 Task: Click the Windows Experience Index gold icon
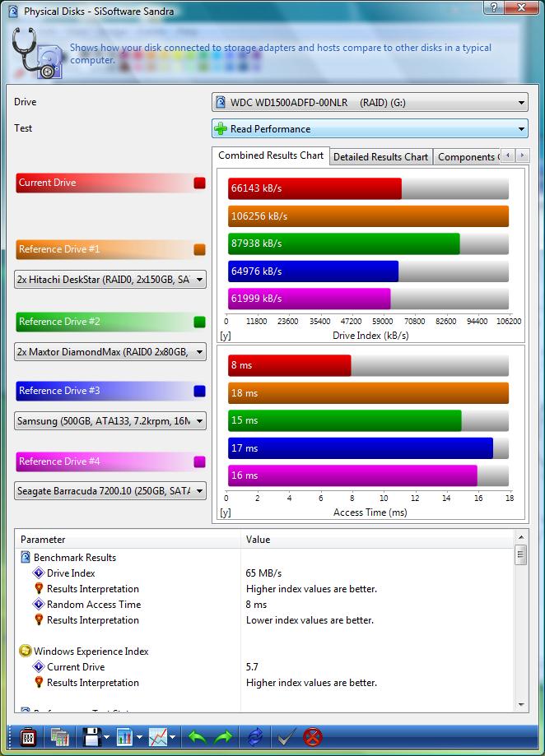(x=25, y=651)
